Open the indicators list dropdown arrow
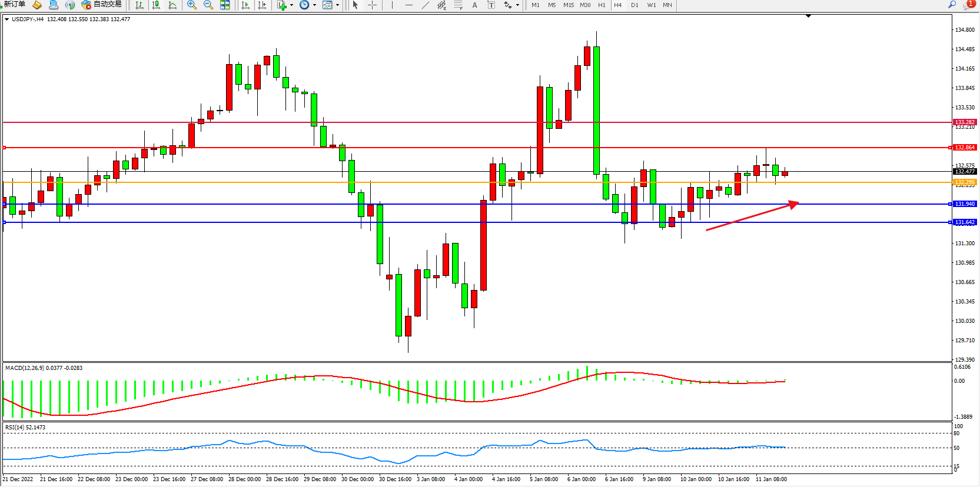 [291, 5]
